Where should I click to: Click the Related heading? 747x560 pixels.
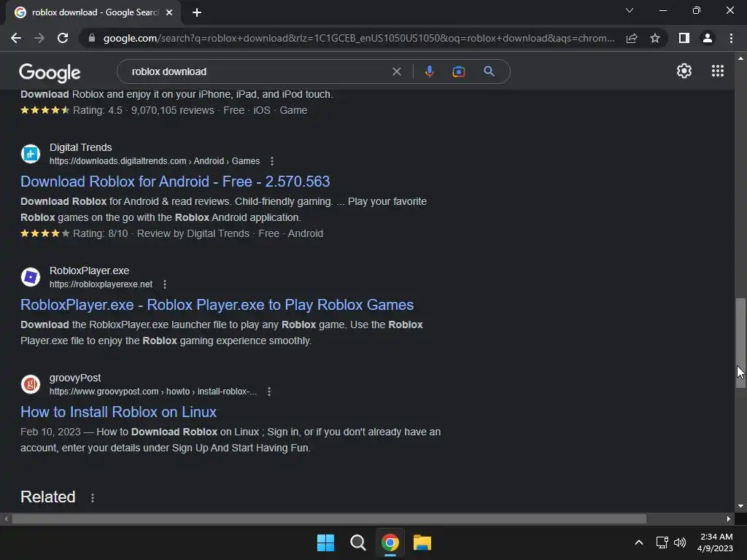[x=47, y=497]
